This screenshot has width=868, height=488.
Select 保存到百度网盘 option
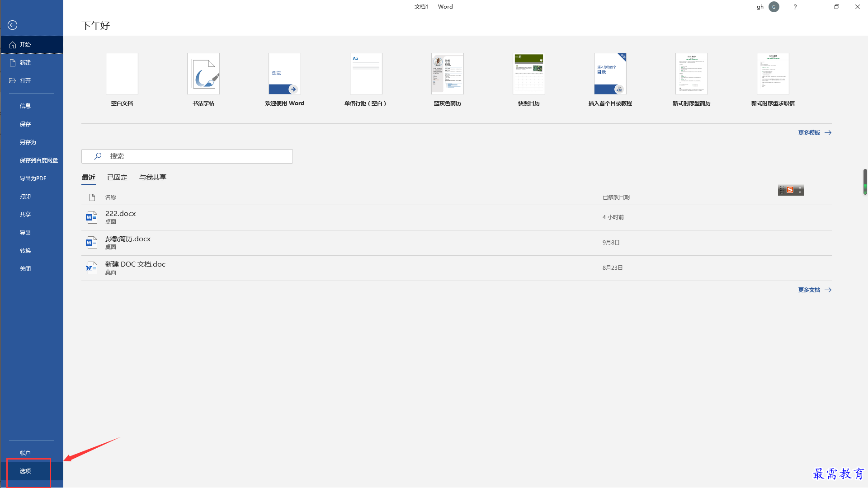[x=32, y=160]
